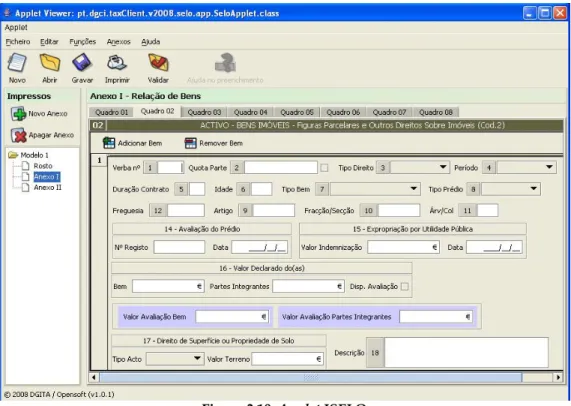Image resolution: width=571 pixels, height=406 pixels.
Task: Switch to the Quadro 08 tab
Action: (x=436, y=113)
